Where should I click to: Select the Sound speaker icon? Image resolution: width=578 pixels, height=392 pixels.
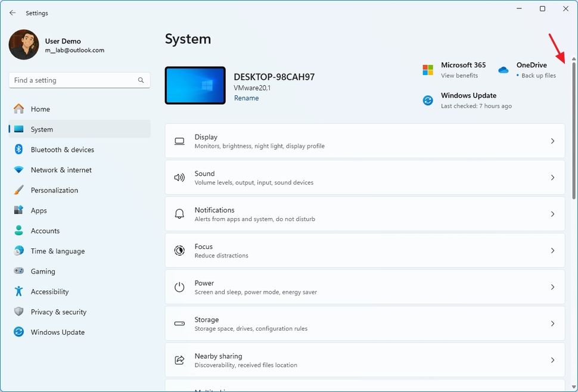point(179,177)
